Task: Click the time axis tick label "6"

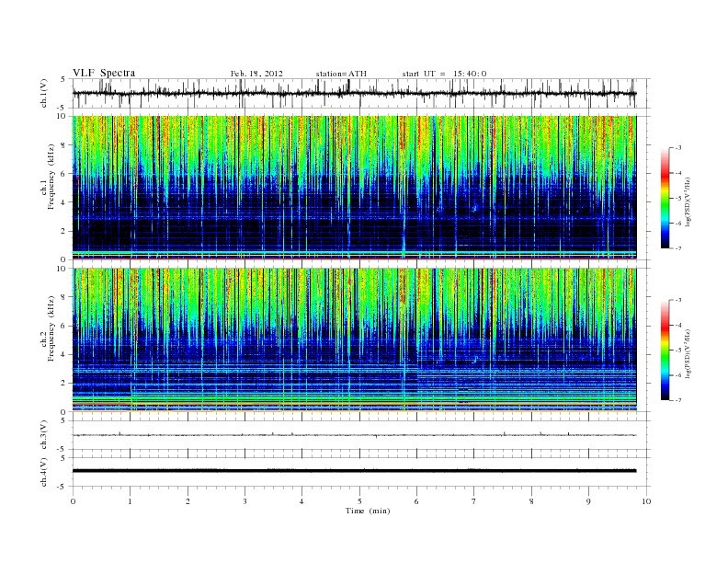Action: coord(416,501)
